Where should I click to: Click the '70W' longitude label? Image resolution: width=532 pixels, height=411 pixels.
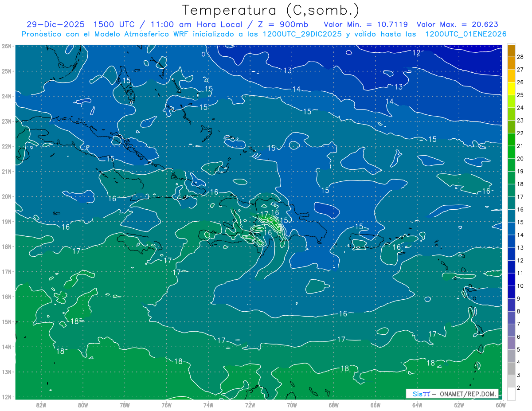click(x=292, y=405)
